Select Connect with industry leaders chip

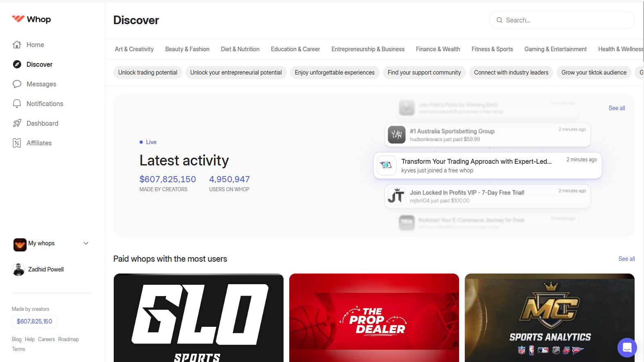pos(511,72)
